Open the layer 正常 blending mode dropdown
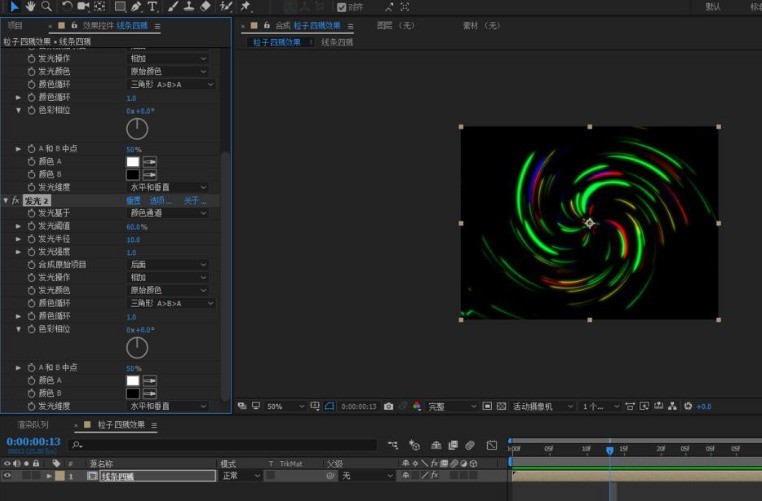This screenshot has width=762, height=501. coord(241,476)
